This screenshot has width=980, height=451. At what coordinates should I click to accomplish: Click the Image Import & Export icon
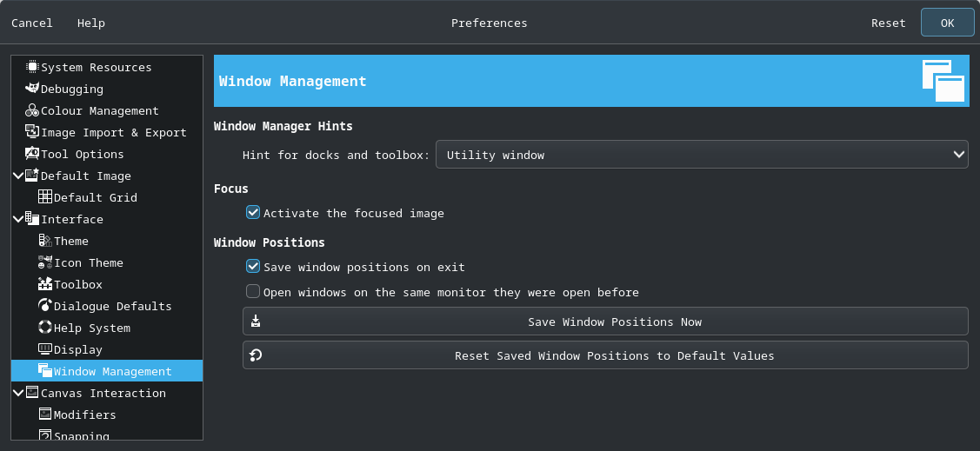[x=32, y=132]
